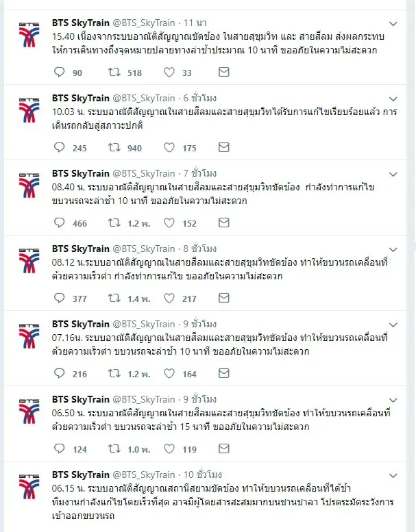Reply to the 15.40 delay tweet

point(59,73)
